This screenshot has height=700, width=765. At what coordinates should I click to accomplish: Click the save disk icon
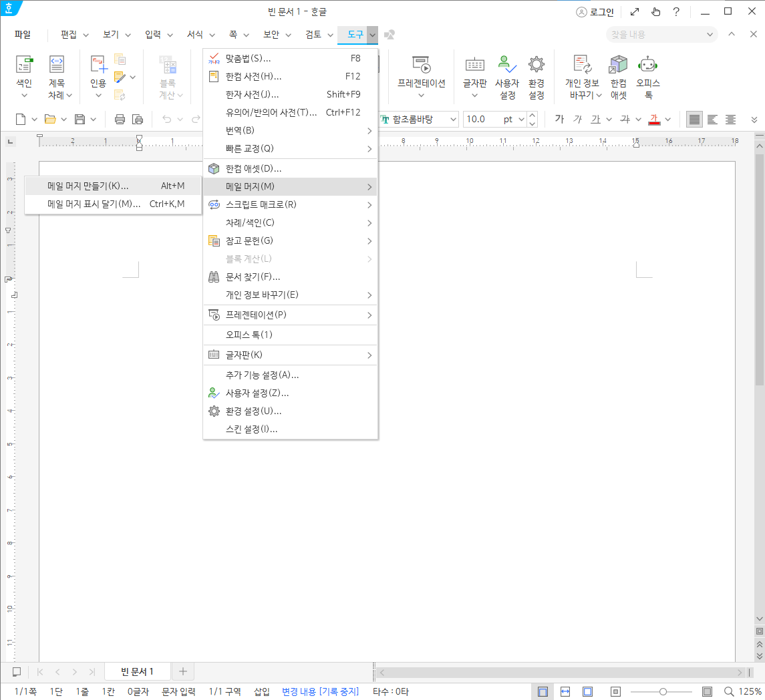(80, 119)
